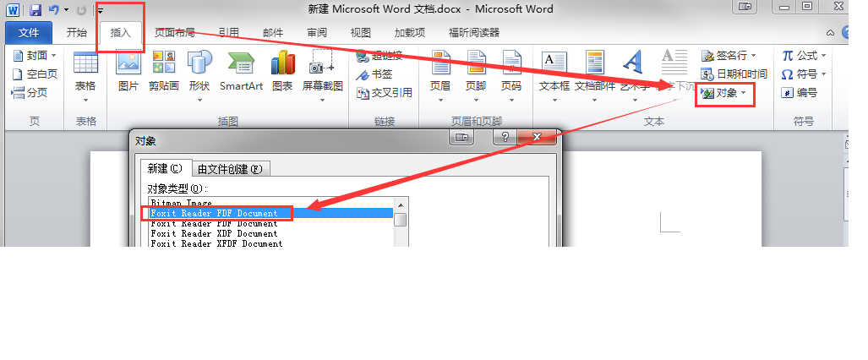Switch to the 页面布局 tab
The image size is (868, 360).
[x=174, y=33]
